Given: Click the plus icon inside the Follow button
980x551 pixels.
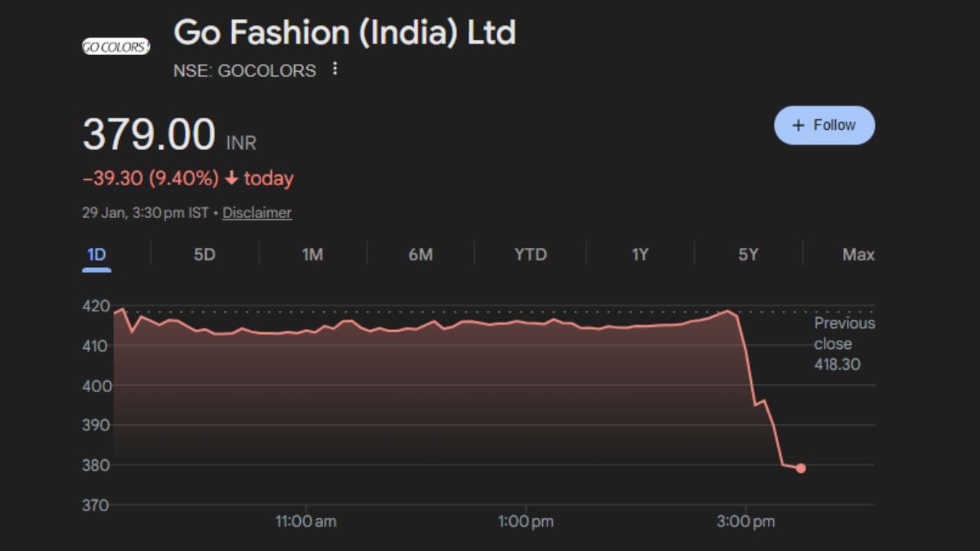Looking at the screenshot, I should click(798, 125).
